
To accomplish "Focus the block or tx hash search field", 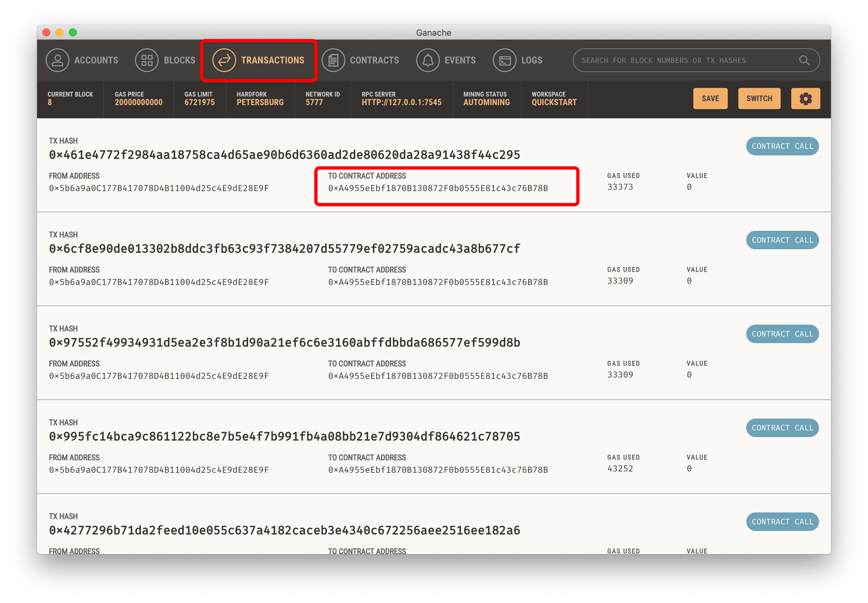I will [x=680, y=60].
